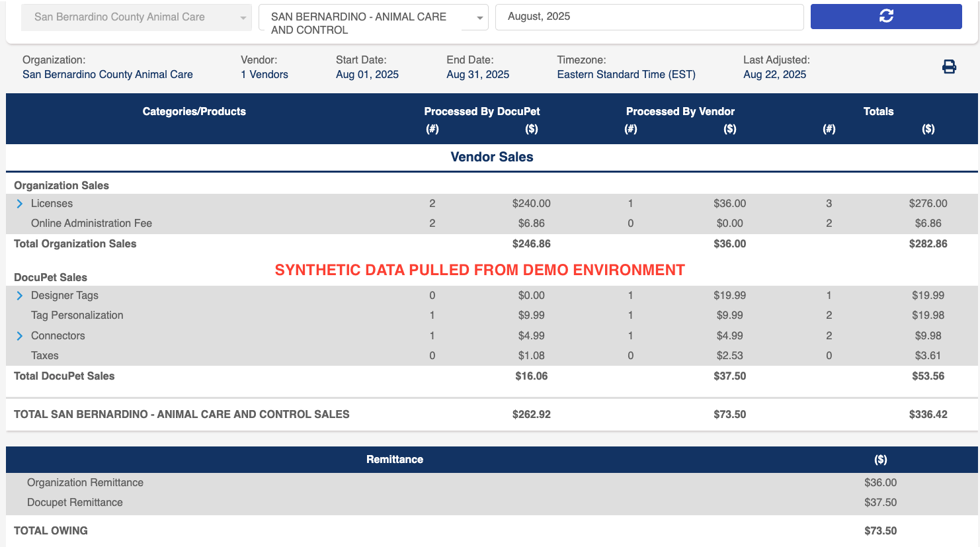
Task: Select the Licenses row label
Action: point(52,204)
